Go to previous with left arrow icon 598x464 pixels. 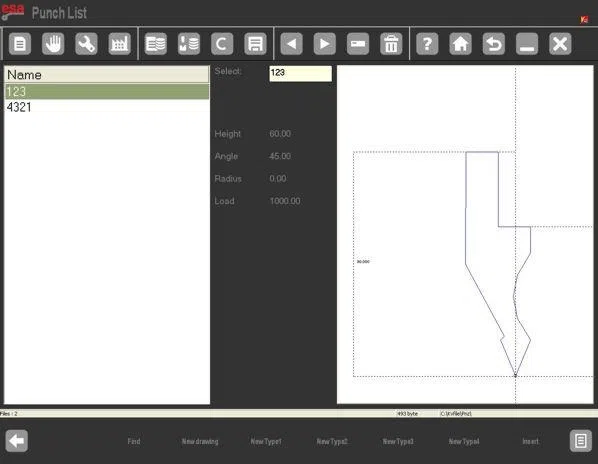point(291,44)
